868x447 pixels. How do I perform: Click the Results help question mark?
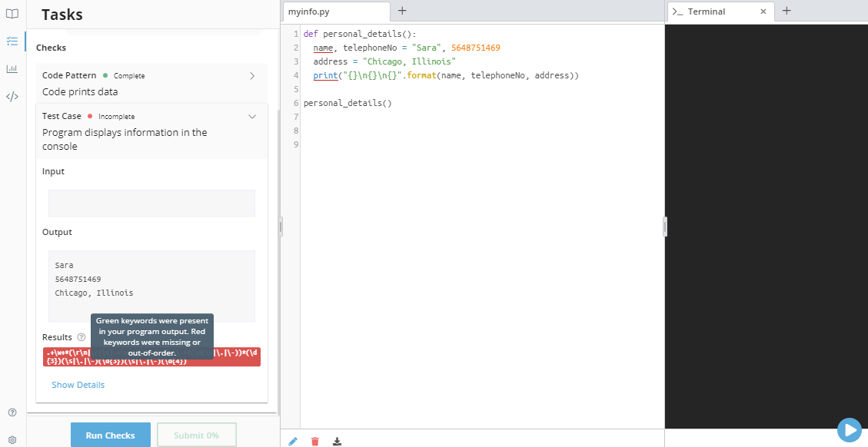point(81,337)
